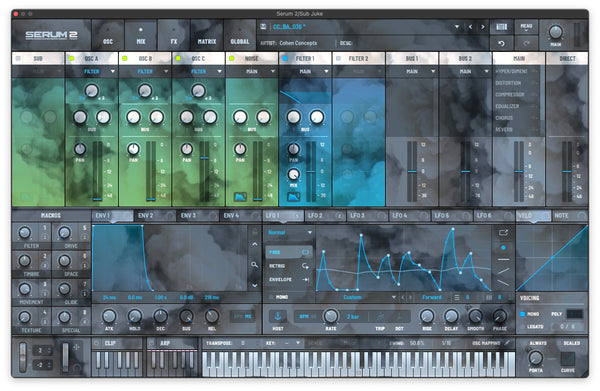This screenshot has height=391, width=600.
Task: Open OSC C Filter routing dropdown
Action: tap(199, 71)
